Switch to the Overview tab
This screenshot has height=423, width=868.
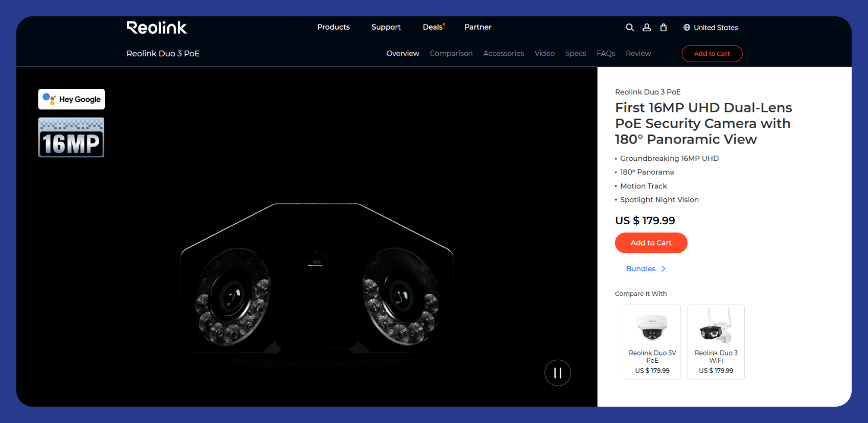coord(403,54)
